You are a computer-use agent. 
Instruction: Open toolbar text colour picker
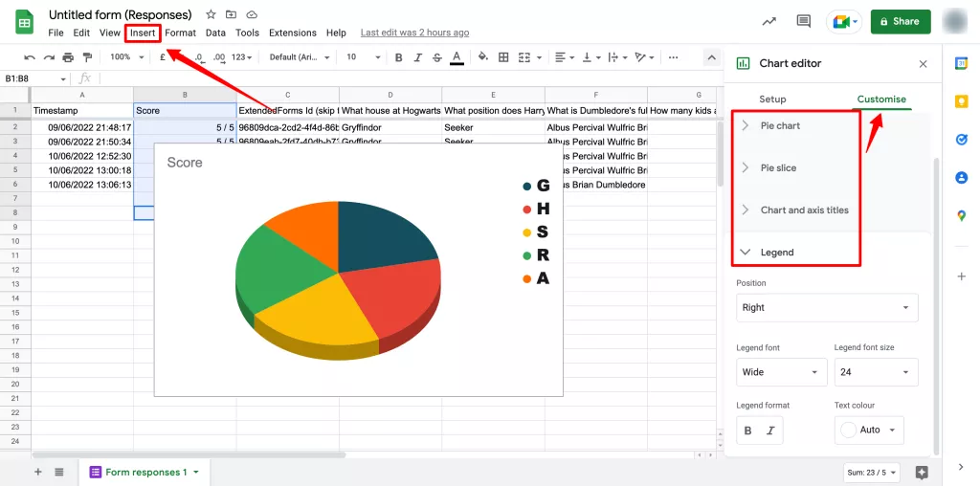[x=457, y=57]
